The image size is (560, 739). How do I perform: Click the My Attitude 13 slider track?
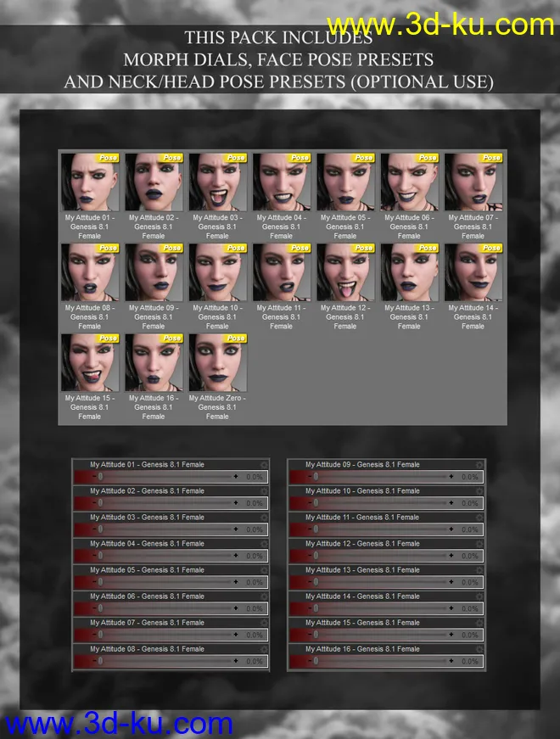[x=380, y=583]
